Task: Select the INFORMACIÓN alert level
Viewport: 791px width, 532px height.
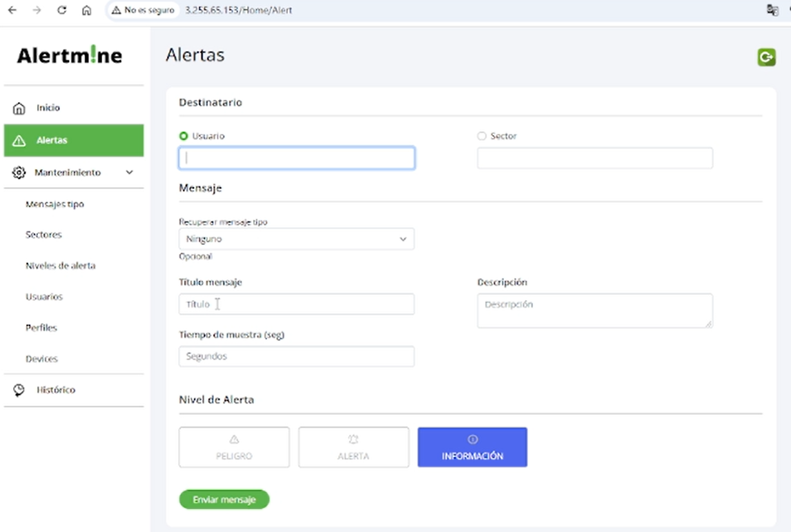Action: click(472, 447)
